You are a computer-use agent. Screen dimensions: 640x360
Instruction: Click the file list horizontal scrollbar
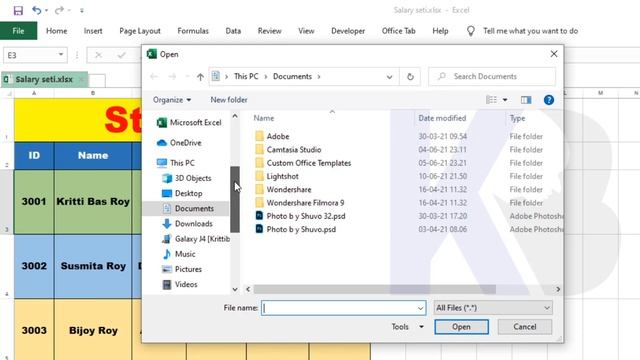click(x=375, y=289)
